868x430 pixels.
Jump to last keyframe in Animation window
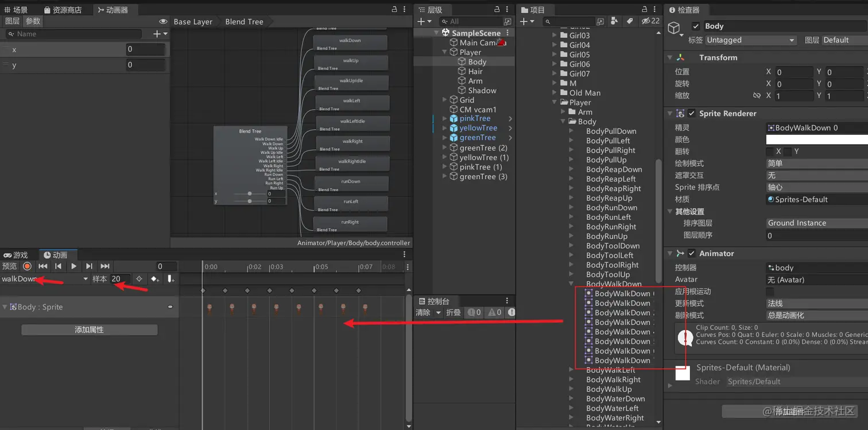(x=104, y=266)
